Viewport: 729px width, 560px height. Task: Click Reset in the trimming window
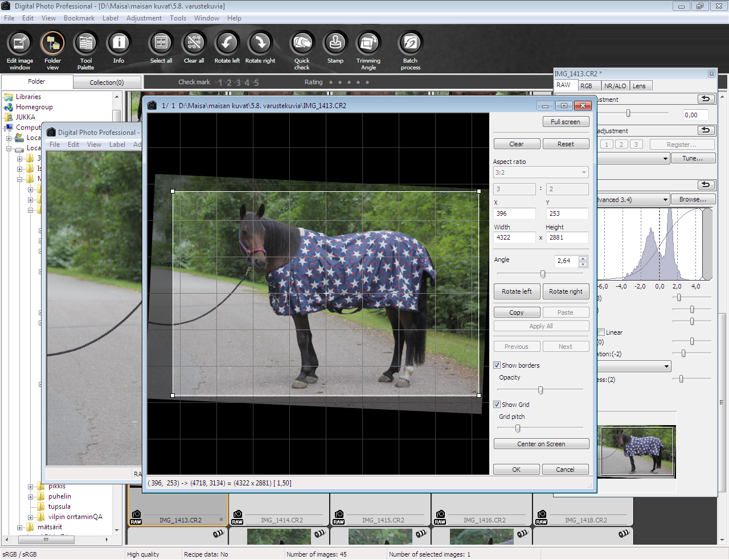(x=566, y=144)
